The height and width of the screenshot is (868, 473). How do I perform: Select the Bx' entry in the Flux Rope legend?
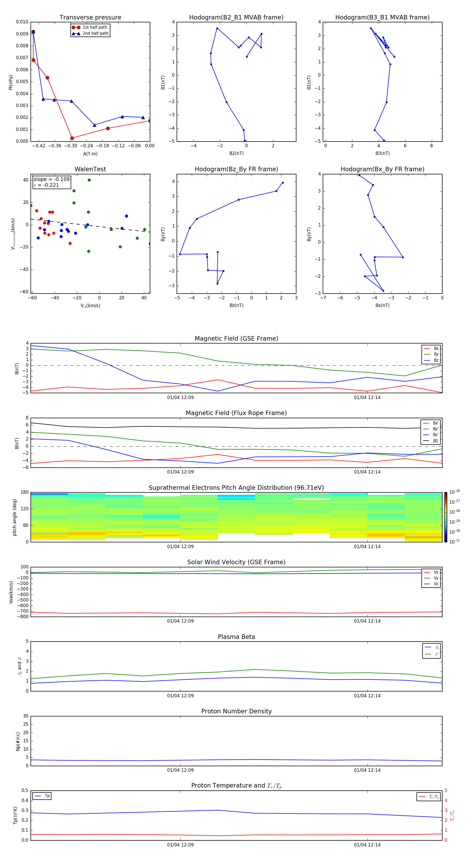[x=431, y=423]
